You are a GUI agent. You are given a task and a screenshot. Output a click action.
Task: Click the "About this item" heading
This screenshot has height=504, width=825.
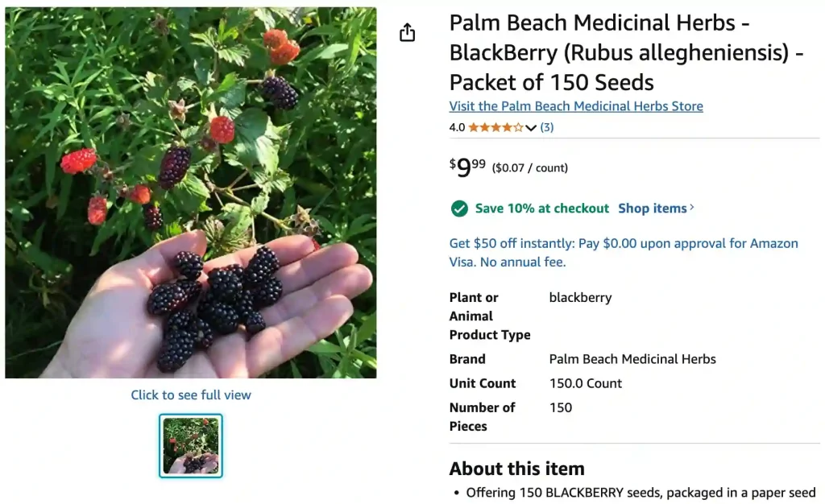516,469
